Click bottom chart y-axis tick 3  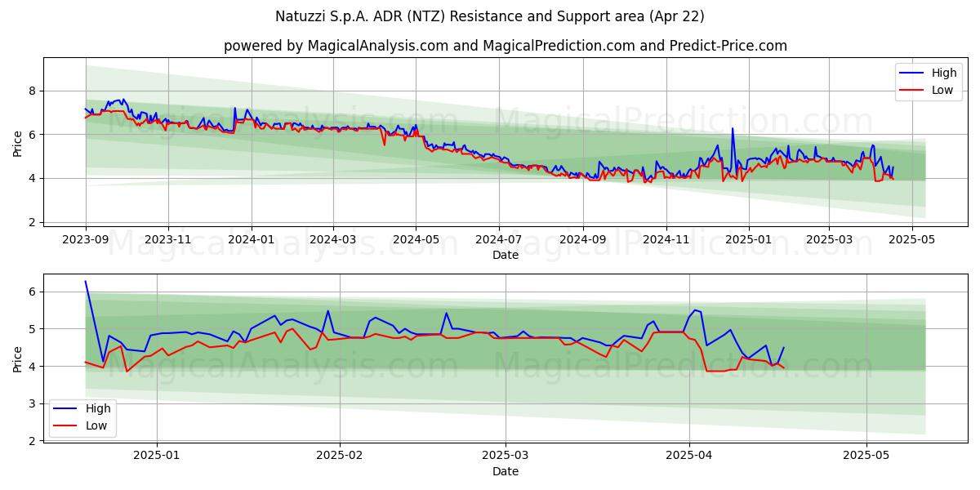[33, 403]
